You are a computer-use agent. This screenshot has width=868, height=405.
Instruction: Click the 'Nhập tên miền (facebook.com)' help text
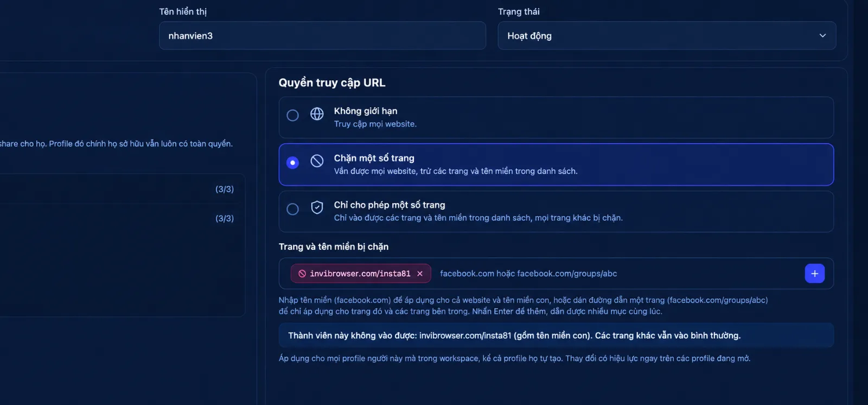tap(523, 306)
